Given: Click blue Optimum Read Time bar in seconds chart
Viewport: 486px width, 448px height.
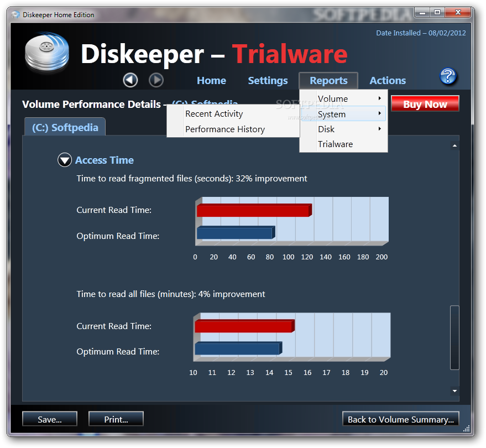Looking at the screenshot, I should (236, 232).
